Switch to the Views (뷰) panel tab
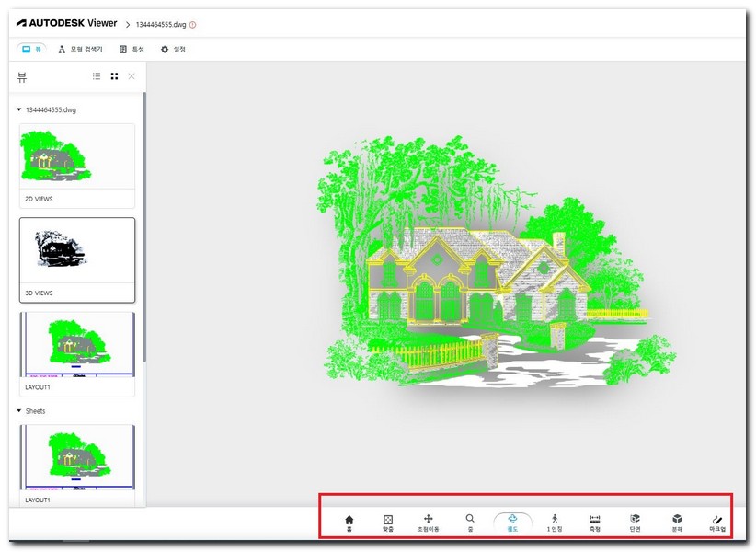Image resolution: width=756 pixels, height=552 pixels. (32, 49)
